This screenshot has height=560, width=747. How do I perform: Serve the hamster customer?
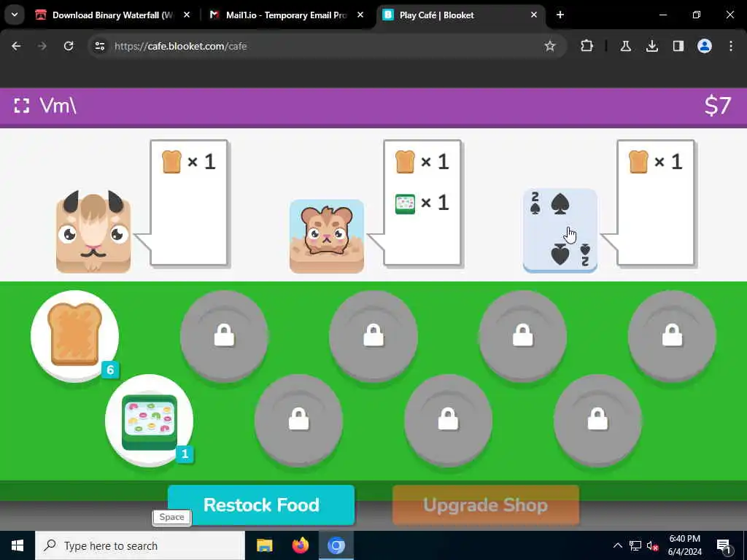point(327,236)
